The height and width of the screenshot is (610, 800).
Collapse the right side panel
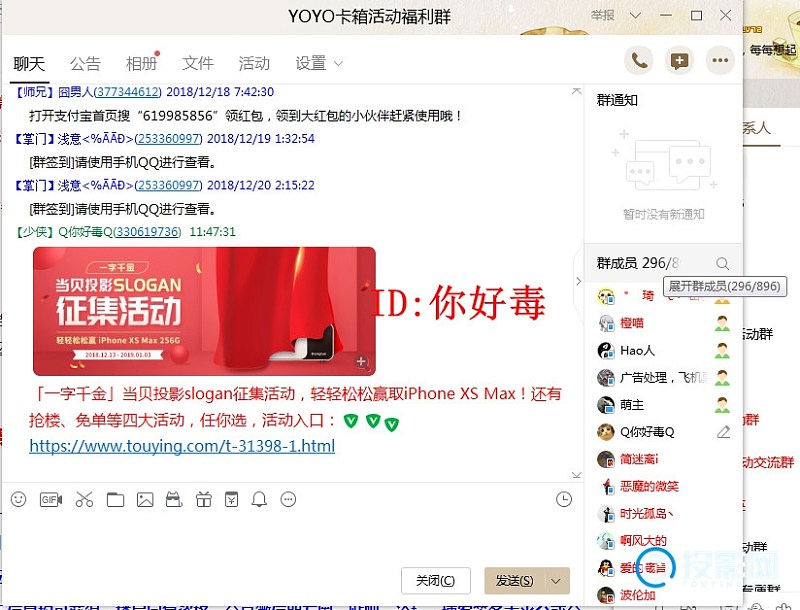(x=579, y=281)
